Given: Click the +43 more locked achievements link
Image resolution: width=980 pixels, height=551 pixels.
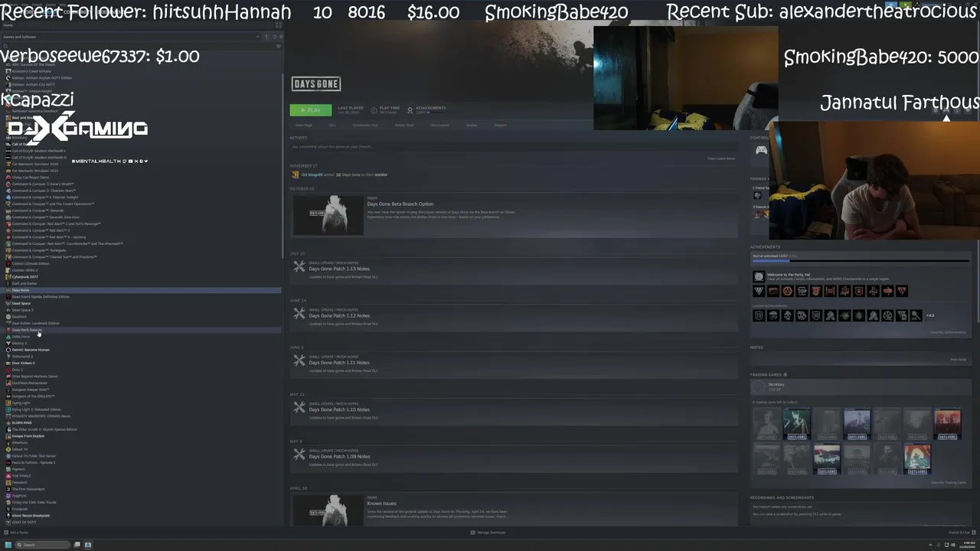Looking at the screenshot, I should pos(929,315).
